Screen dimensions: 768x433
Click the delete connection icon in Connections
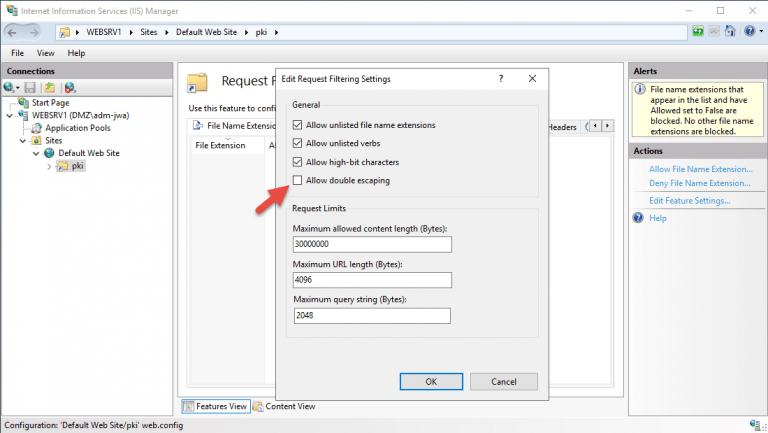tap(70, 88)
